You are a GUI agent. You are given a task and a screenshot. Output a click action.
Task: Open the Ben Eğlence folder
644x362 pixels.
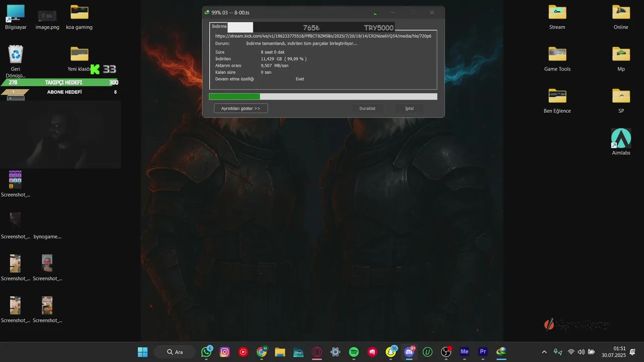tap(557, 101)
